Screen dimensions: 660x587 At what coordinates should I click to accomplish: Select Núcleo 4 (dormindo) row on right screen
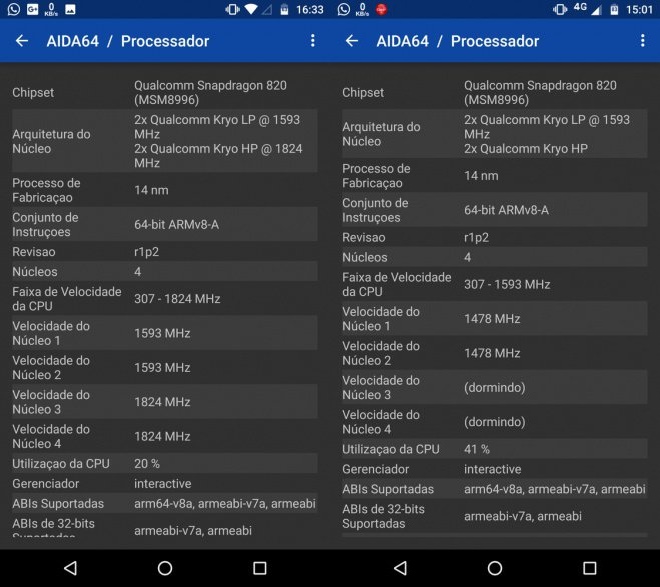pyautogui.click(x=495, y=422)
